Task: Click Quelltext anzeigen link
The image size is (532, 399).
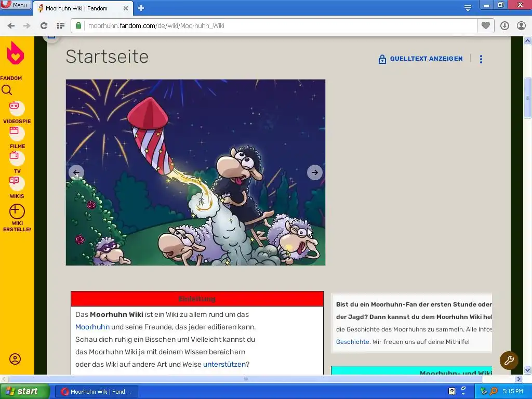Action: (426, 59)
